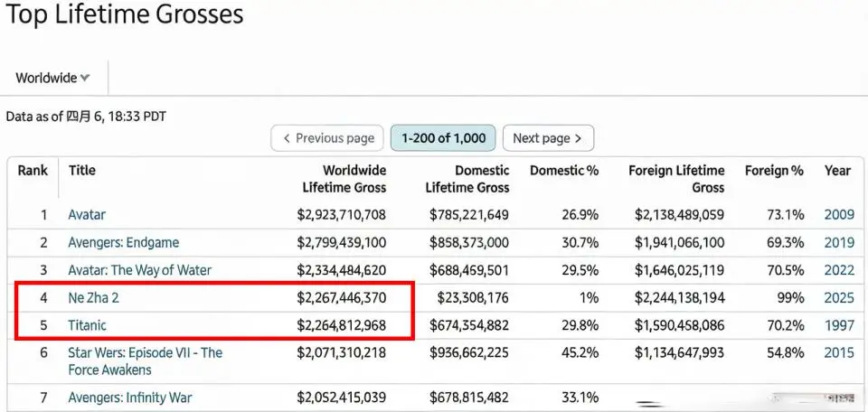Click the 2015 year link
Screen dimensions: 868x412
838,352
